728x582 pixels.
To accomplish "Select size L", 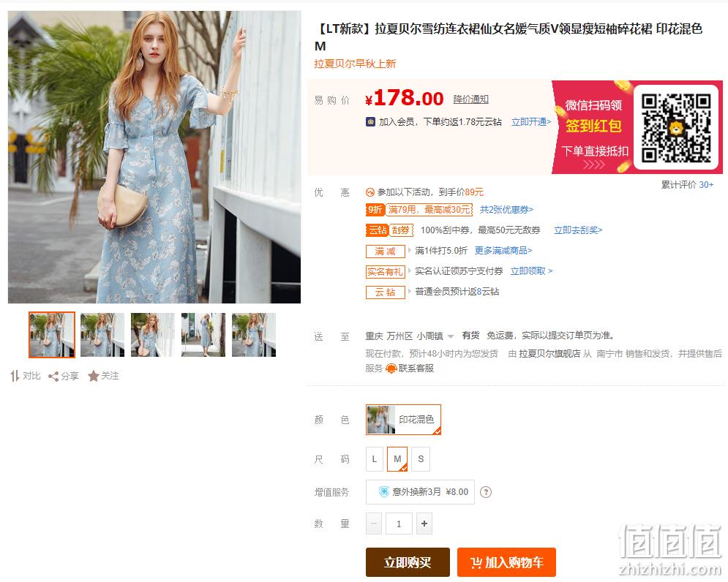I will tap(374, 459).
